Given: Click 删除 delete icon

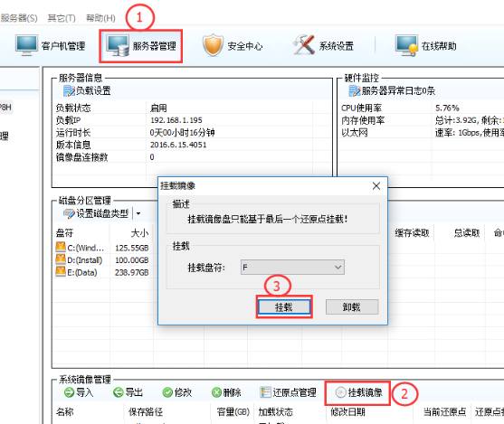Looking at the screenshot, I should click(x=216, y=392).
